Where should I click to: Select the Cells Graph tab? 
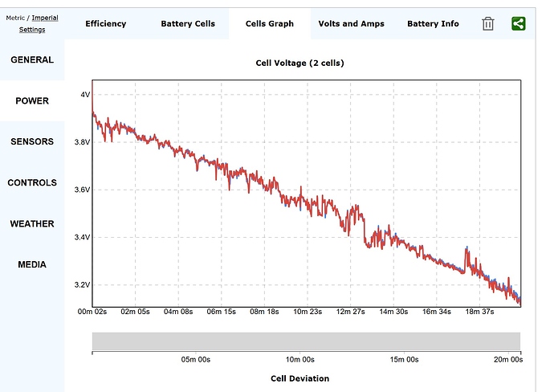click(x=270, y=23)
